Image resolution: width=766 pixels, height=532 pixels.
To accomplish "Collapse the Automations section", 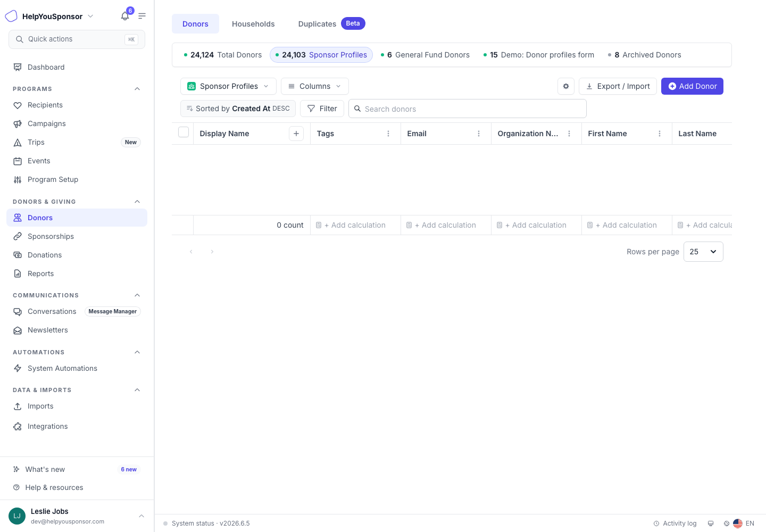I will (137, 352).
